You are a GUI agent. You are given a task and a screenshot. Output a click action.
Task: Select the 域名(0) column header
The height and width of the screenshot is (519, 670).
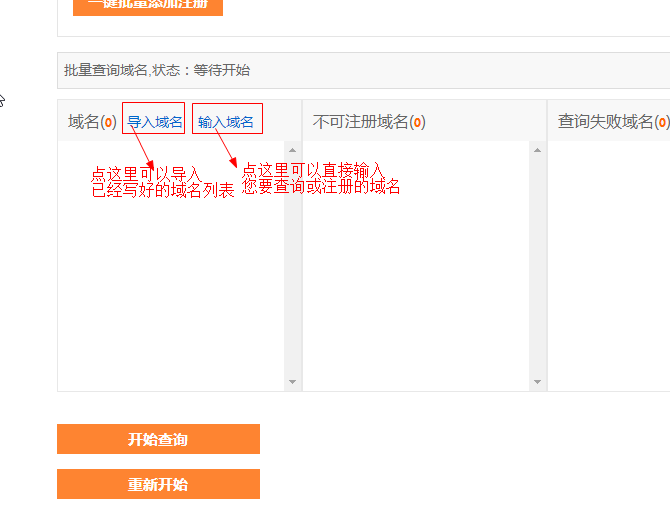[92, 122]
